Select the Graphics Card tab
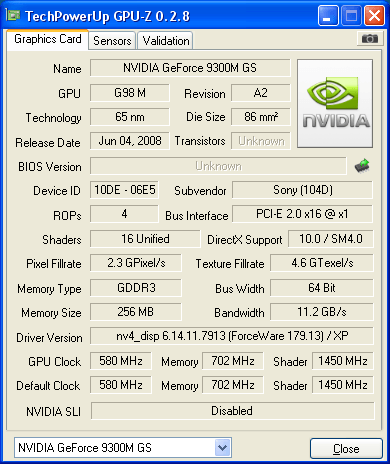This screenshot has height=464, width=390. click(48, 39)
